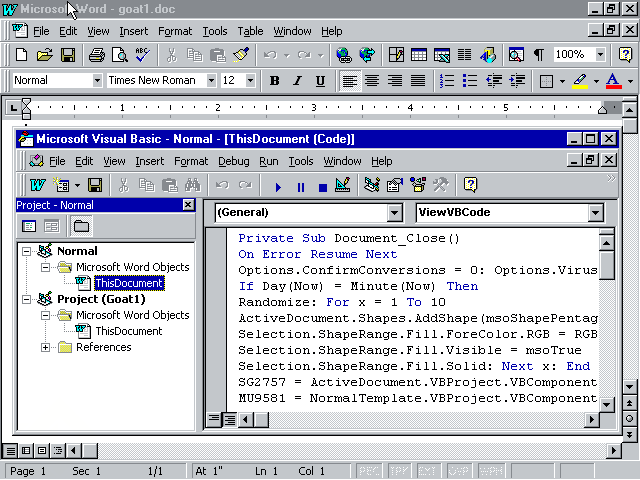Save document icon in Word toolbar
Viewport: 640px width, 480px height.
tap(68, 54)
